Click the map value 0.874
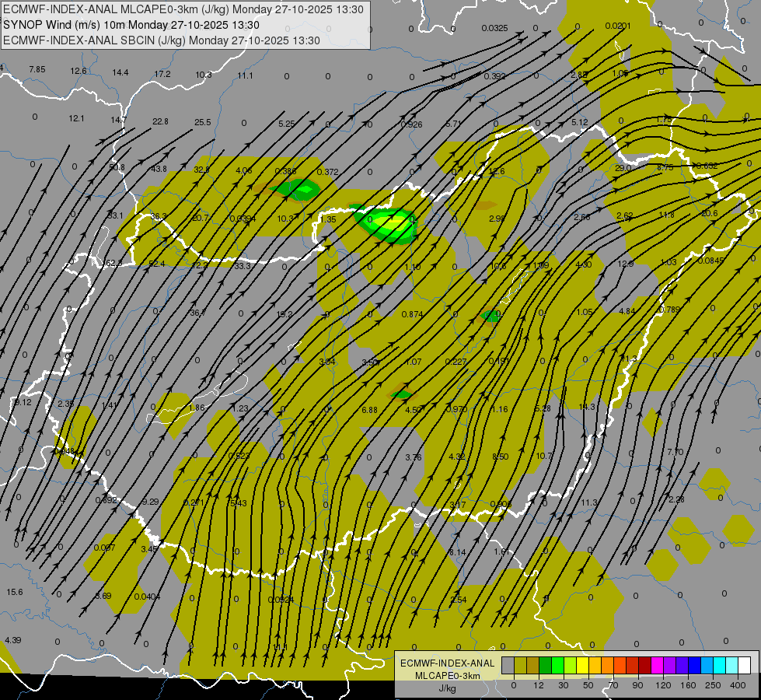Image resolution: width=761 pixels, height=700 pixels. [412, 314]
